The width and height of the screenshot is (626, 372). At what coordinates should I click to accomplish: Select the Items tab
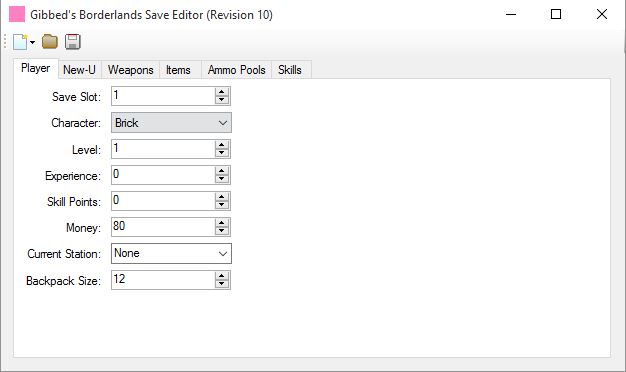point(178,70)
